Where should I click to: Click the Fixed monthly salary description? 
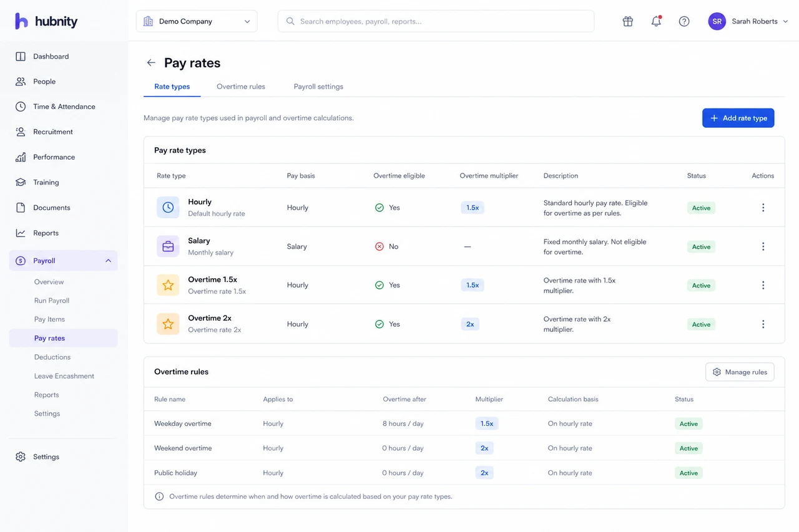[x=595, y=247]
